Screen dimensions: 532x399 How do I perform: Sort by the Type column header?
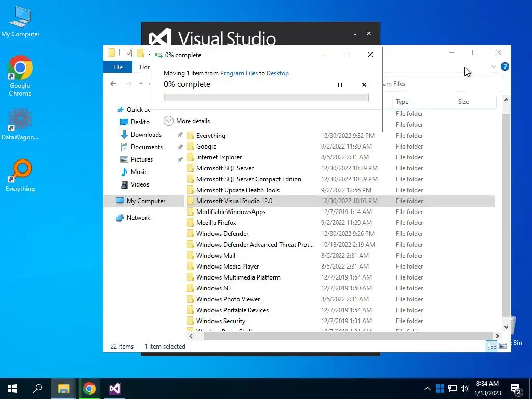click(x=423, y=102)
